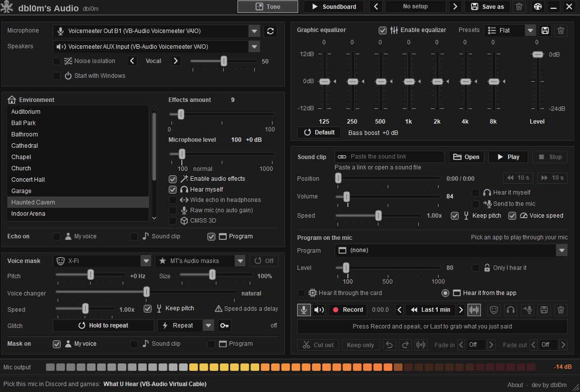Screen dimensions: 580x392
Task: Delete the recording with trash icon
Action: tap(561, 310)
